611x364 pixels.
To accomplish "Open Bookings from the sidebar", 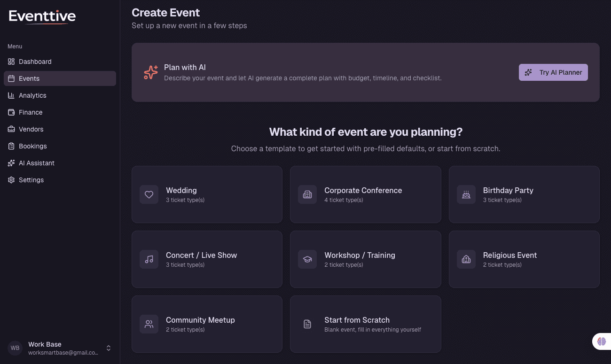I will (x=33, y=146).
